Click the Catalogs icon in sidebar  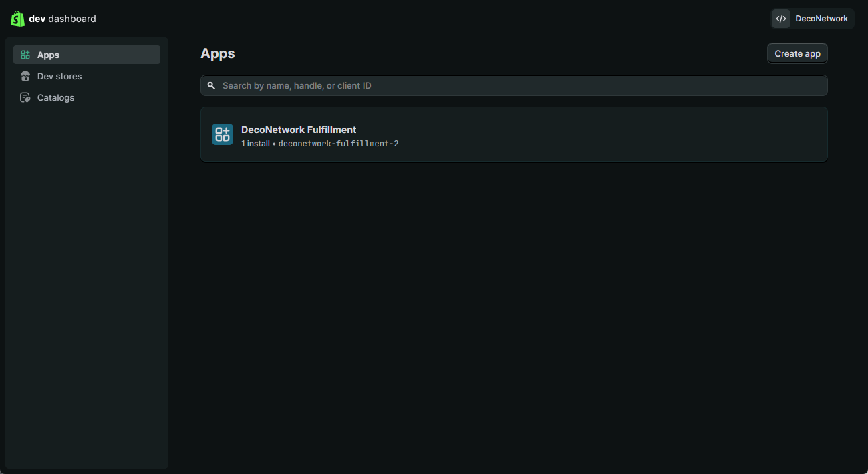[x=25, y=97]
